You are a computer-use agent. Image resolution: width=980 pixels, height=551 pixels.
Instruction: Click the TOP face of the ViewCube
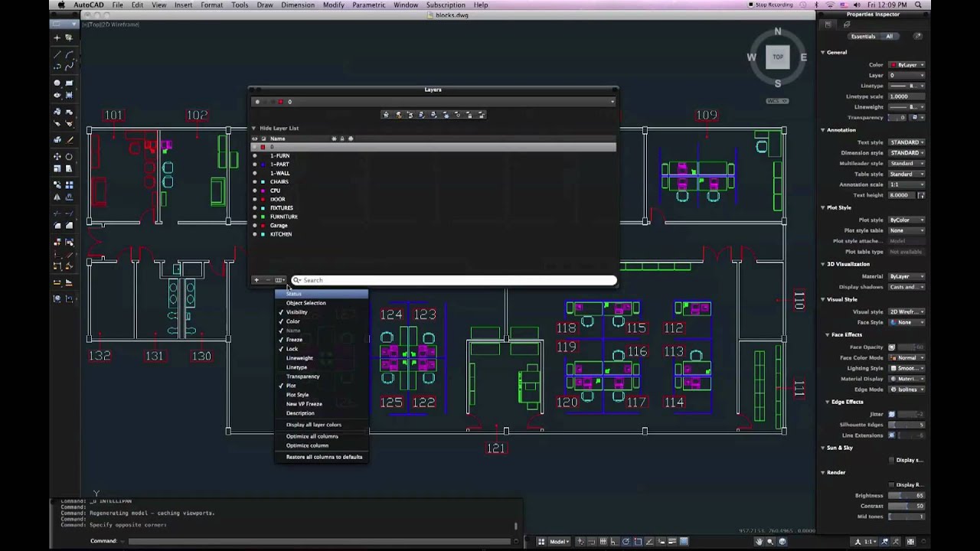pyautogui.click(x=778, y=57)
